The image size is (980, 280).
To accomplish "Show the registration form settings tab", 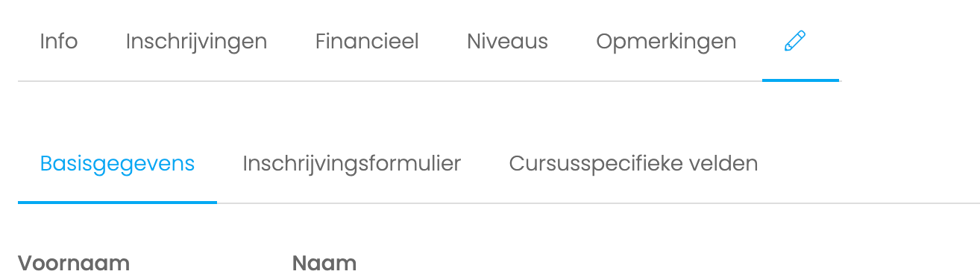I will (x=351, y=164).
